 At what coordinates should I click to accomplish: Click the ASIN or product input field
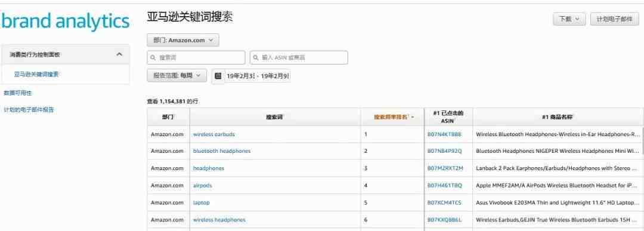(299, 57)
